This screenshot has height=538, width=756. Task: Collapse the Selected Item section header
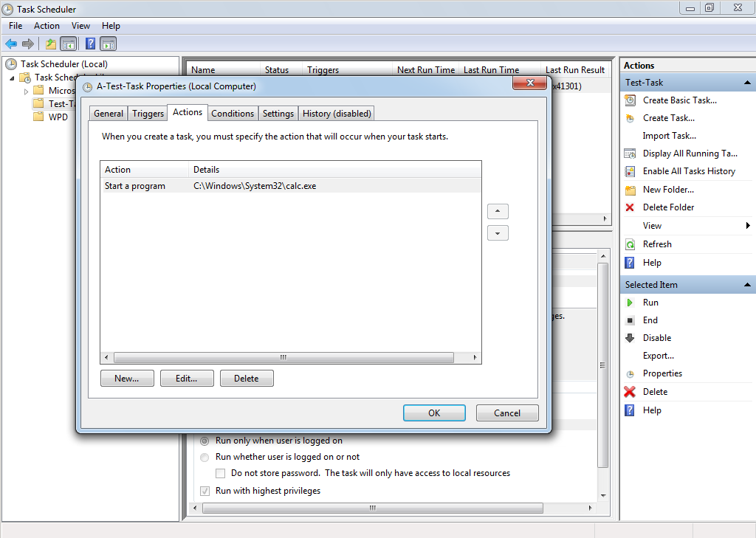(x=747, y=285)
